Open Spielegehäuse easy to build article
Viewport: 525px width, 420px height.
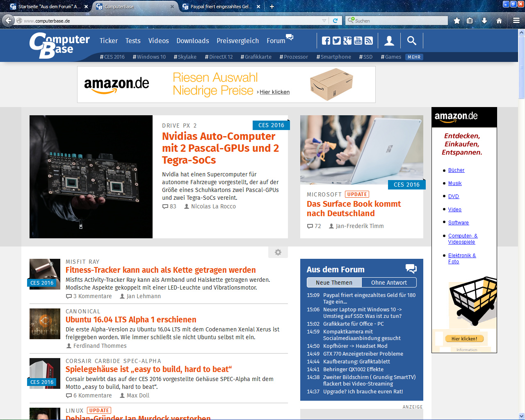[149, 369]
